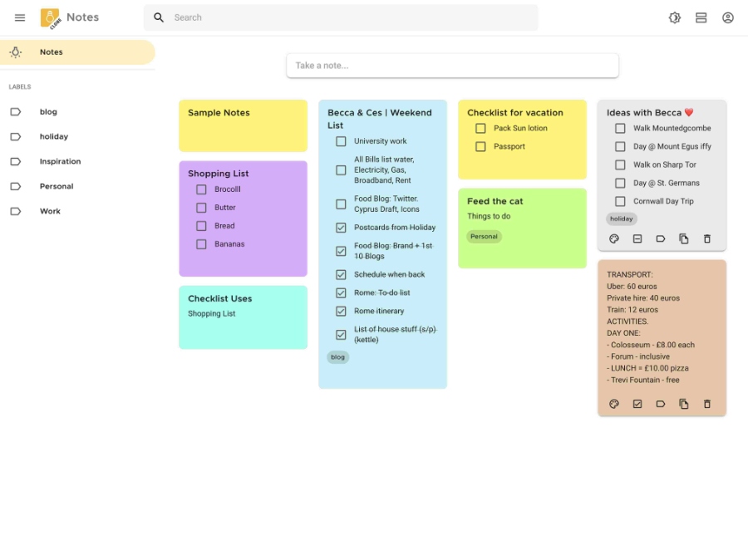Switch the notes layout view
This screenshot has width=748, height=560.
(701, 17)
